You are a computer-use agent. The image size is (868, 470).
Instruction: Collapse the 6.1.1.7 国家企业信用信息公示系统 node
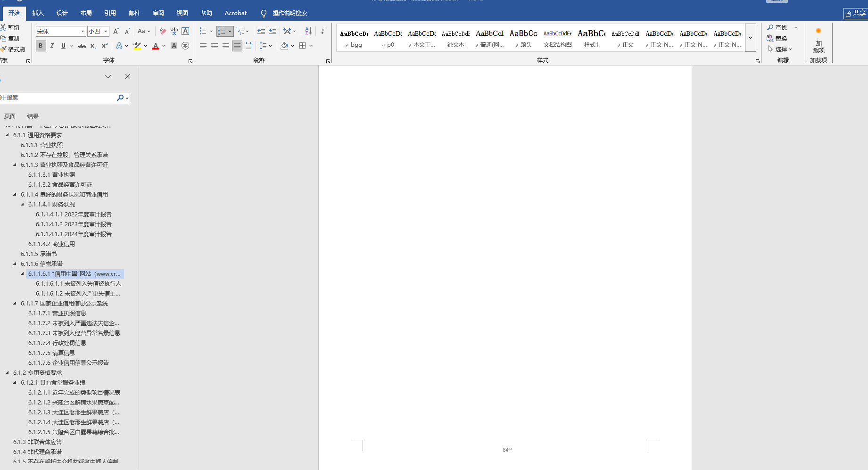15,304
